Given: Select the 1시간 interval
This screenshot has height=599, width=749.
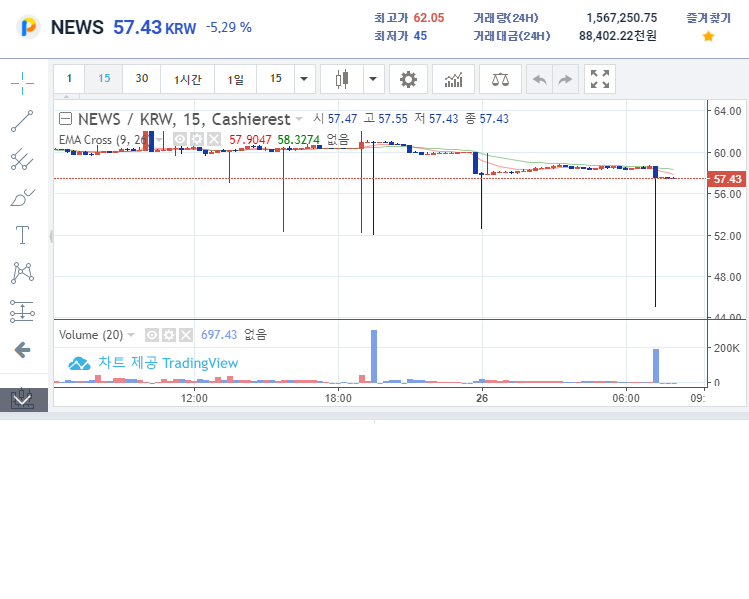Looking at the screenshot, I should tap(188, 79).
